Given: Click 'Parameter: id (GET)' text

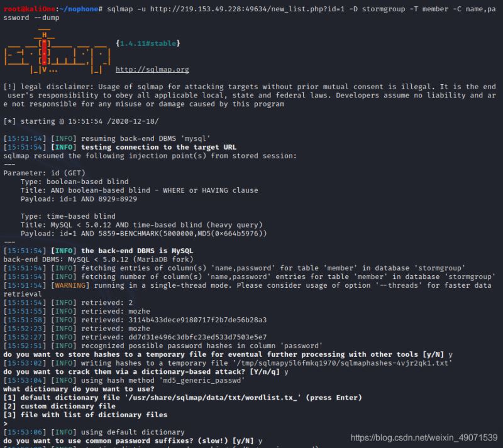Looking at the screenshot, I should point(44,173).
